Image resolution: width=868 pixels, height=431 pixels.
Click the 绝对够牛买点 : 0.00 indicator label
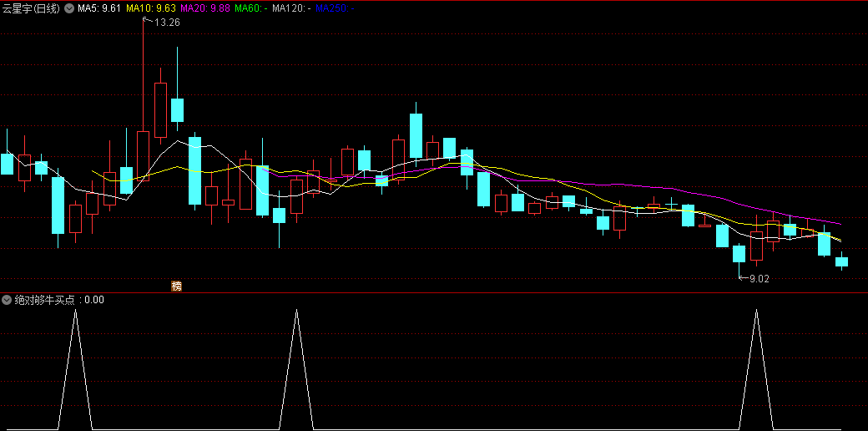(58, 300)
